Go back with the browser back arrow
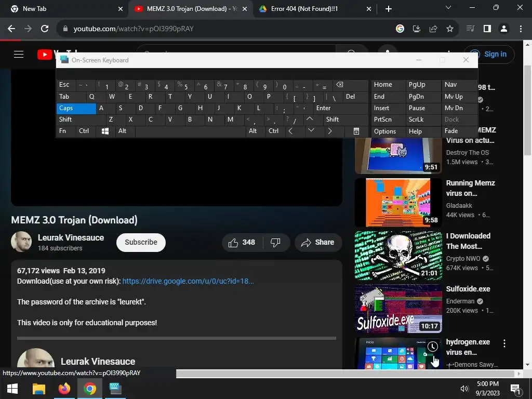Viewport: 532px width, 399px height. pos(11,29)
